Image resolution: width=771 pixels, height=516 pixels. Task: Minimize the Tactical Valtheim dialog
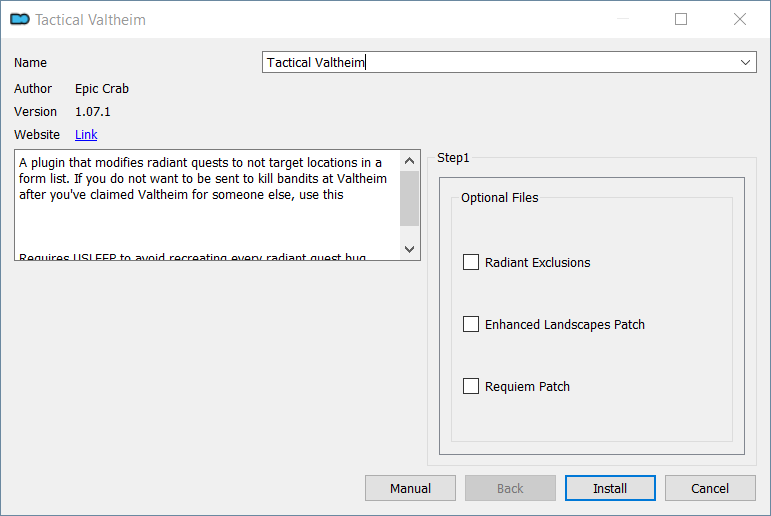(x=622, y=19)
